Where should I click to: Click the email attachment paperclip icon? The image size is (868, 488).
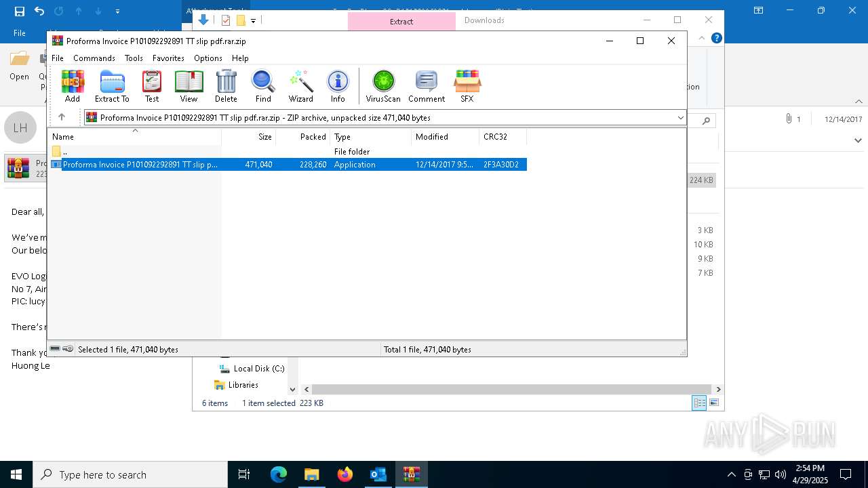coord(789,119)
